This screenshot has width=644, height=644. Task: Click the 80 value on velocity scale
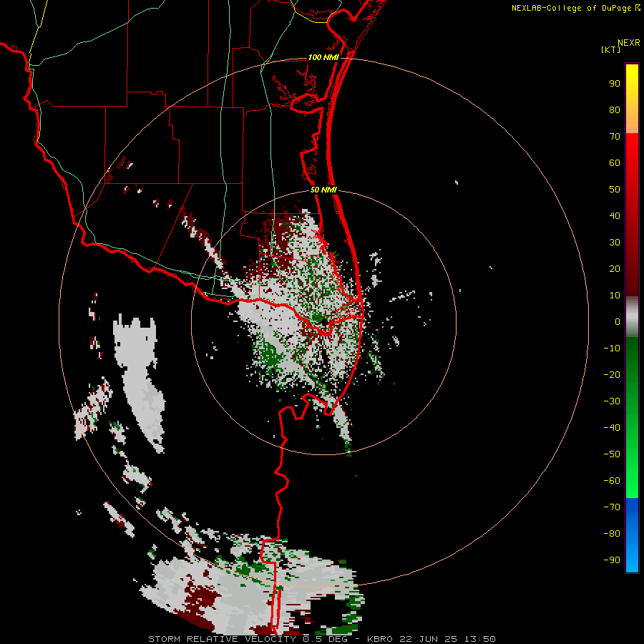click(x=615, y=110)
